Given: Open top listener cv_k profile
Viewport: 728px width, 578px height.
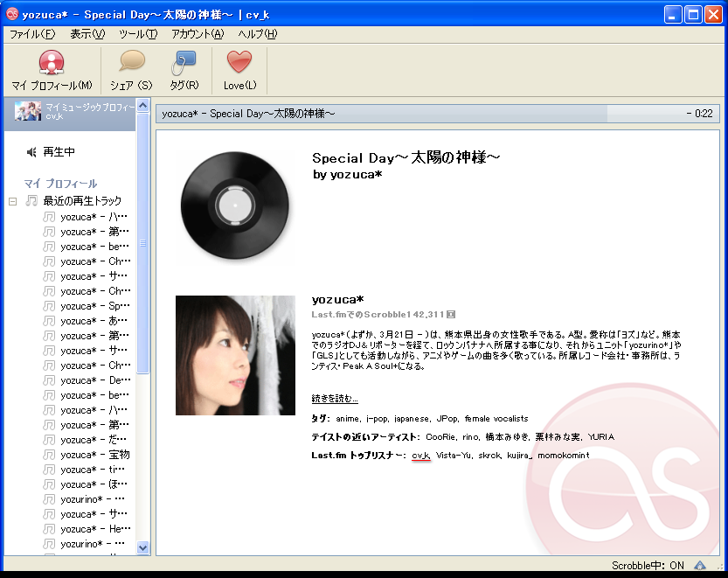Looking at the screenshot, I should pos(420,456).
